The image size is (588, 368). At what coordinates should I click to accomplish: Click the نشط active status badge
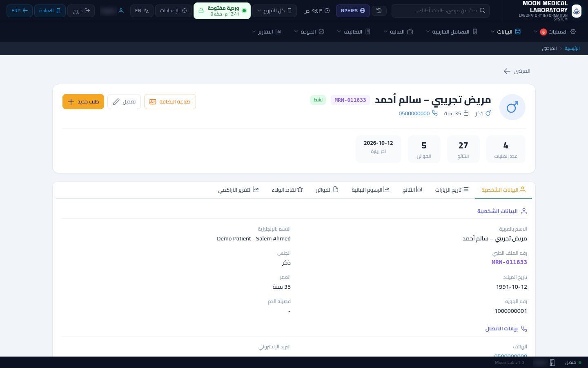(318, 100)
